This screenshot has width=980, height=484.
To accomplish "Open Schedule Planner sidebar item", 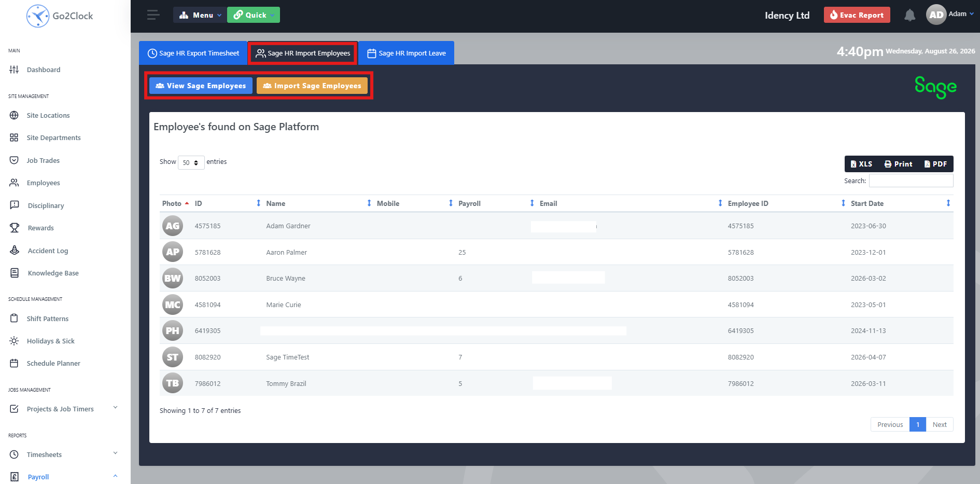I will (x=53, y=363).
